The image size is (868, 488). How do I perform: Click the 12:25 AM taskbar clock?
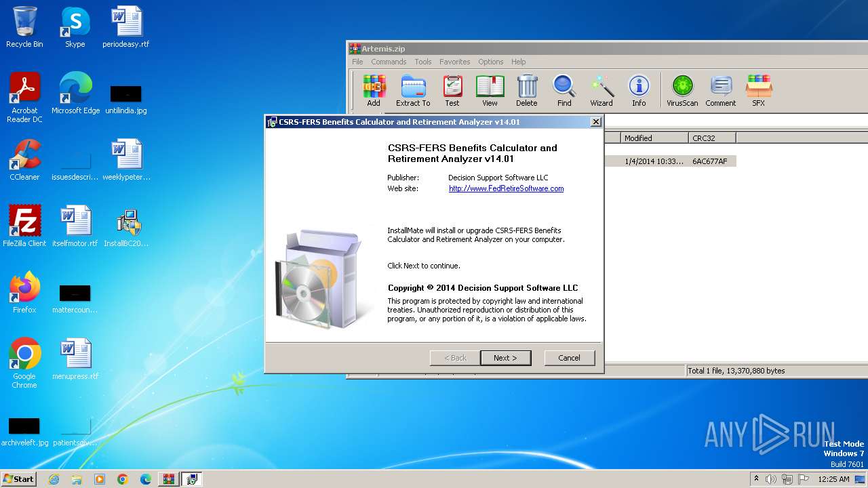(833, 479)
